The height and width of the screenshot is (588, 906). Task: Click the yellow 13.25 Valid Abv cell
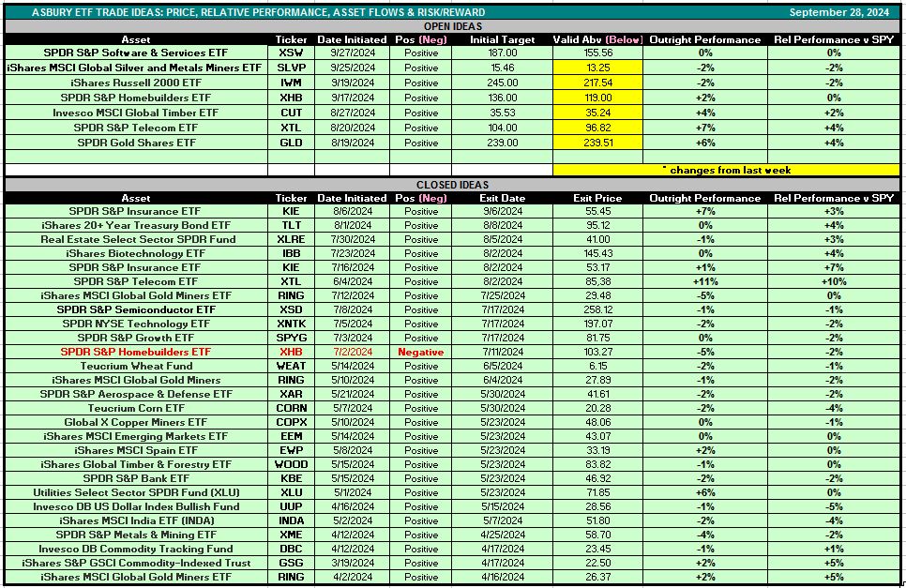tap(597, 68)
